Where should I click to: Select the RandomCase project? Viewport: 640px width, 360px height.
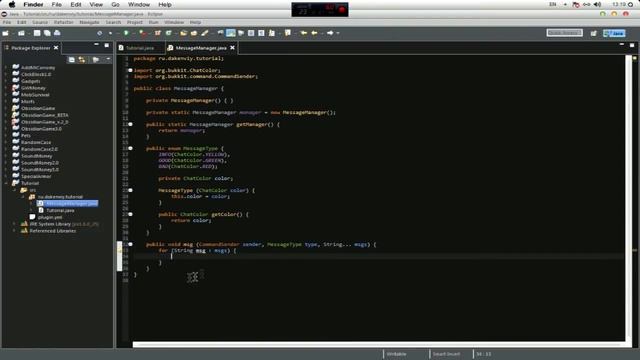coord(36,142)
